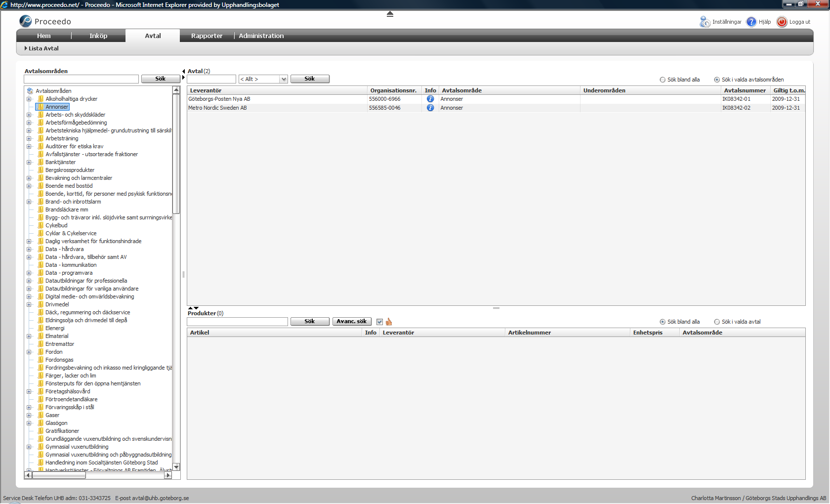The image size is (830, 504).
Task: Click the Avanc. sök button
Action: click(x=352, y=322)
